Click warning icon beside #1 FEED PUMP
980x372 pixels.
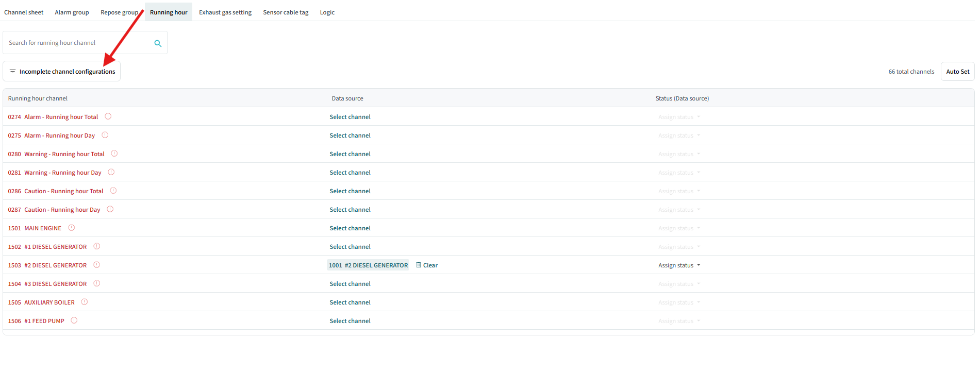click(x=74, y=320)
